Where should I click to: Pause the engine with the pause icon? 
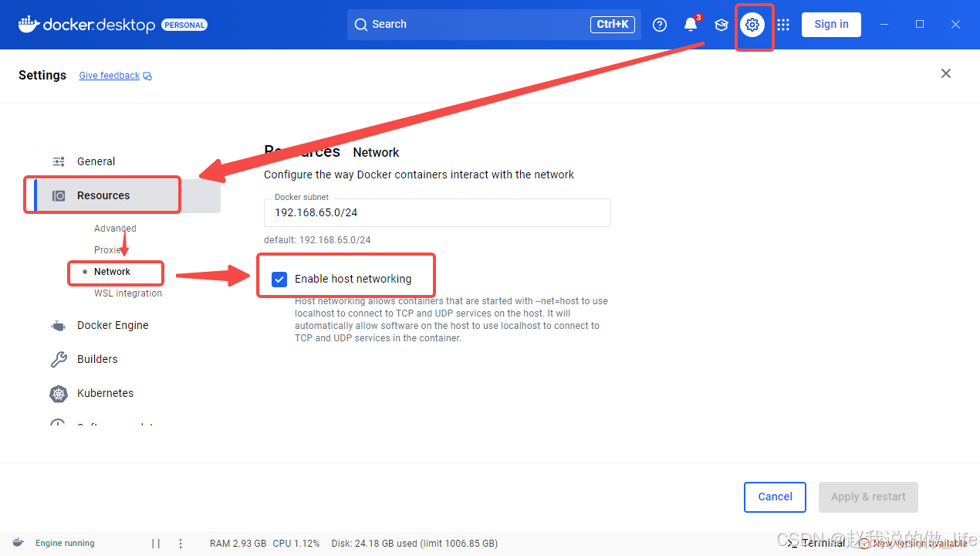156,543
